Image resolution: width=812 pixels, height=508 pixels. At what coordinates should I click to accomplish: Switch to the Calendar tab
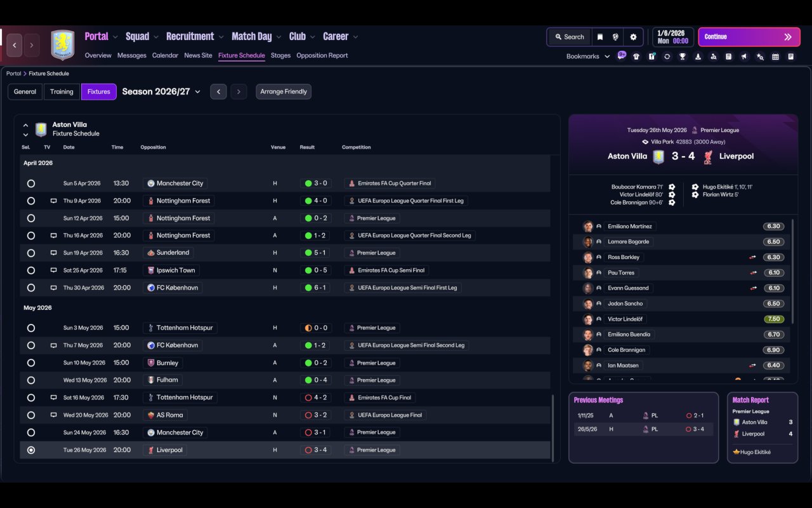[165, 55]
